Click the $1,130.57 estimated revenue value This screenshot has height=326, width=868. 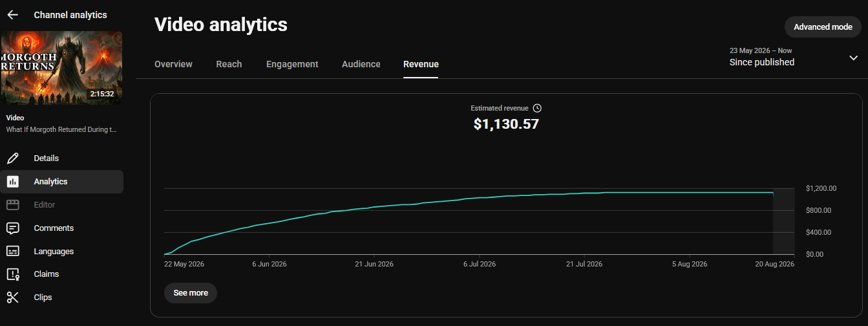point(506,124)
